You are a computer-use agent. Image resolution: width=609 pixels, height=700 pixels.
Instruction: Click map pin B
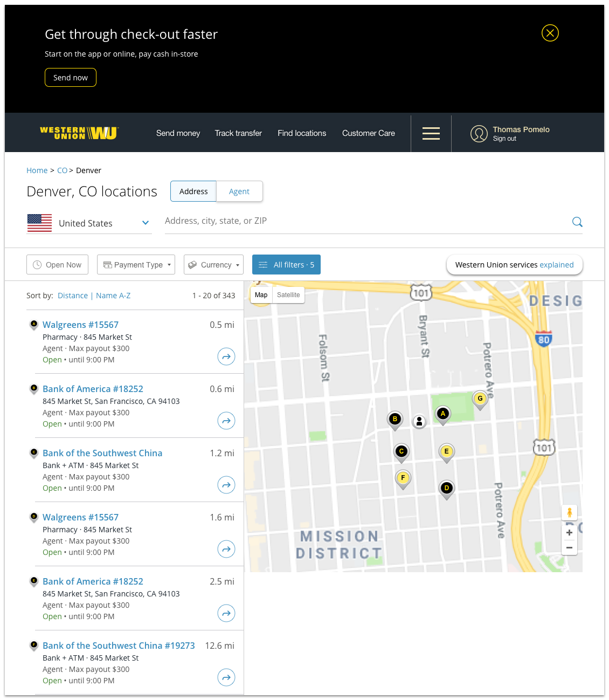coord(395,420)
